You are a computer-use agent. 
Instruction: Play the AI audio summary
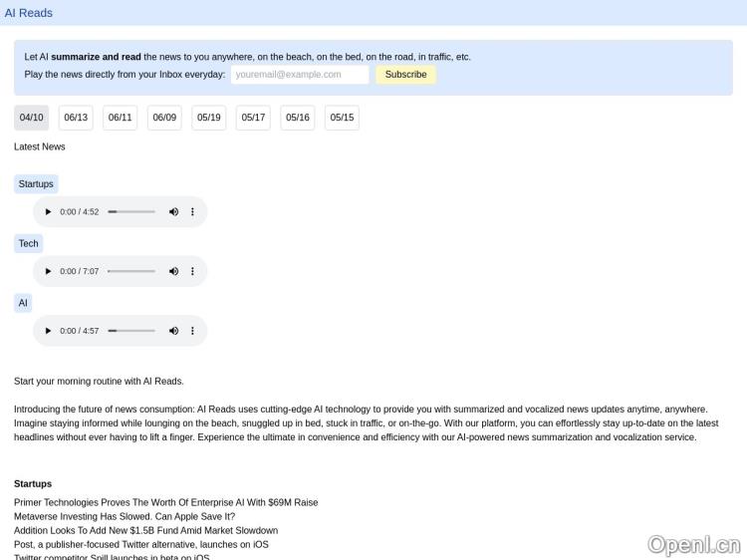(48, 331)
